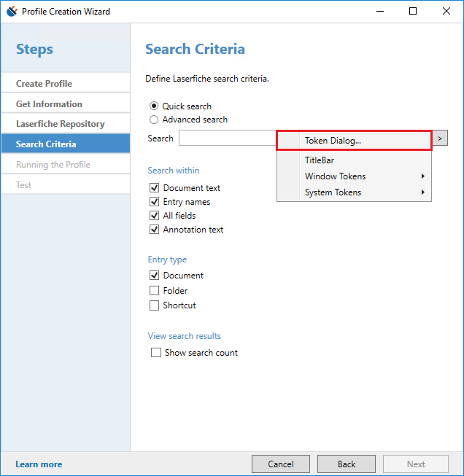Image resolution: width=464 pixels, height=476 pixels.
Task: Select the Advanced search radio button
Action: tap(154, 120)
